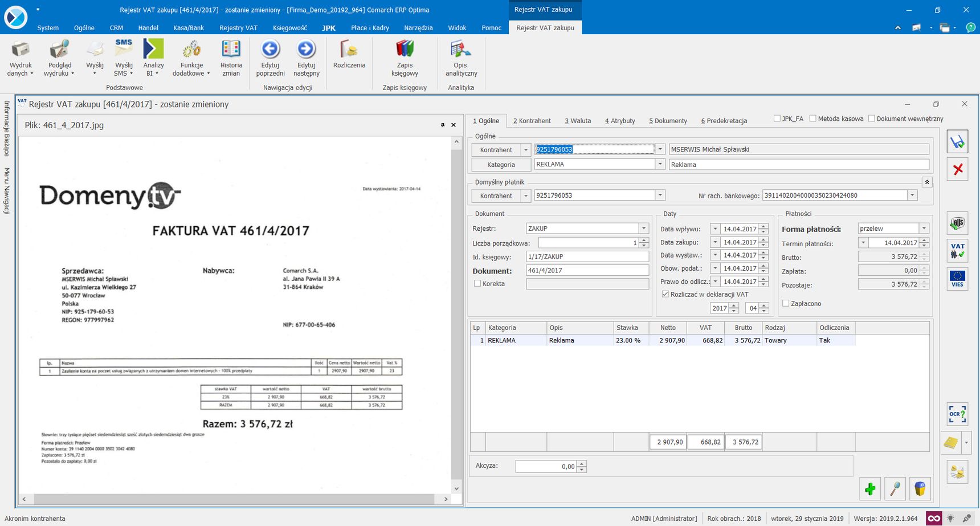Switch to the 2 Kontrahent tab
The height and width of the screenshot is (526, 980).
click(x=532, y=121)
